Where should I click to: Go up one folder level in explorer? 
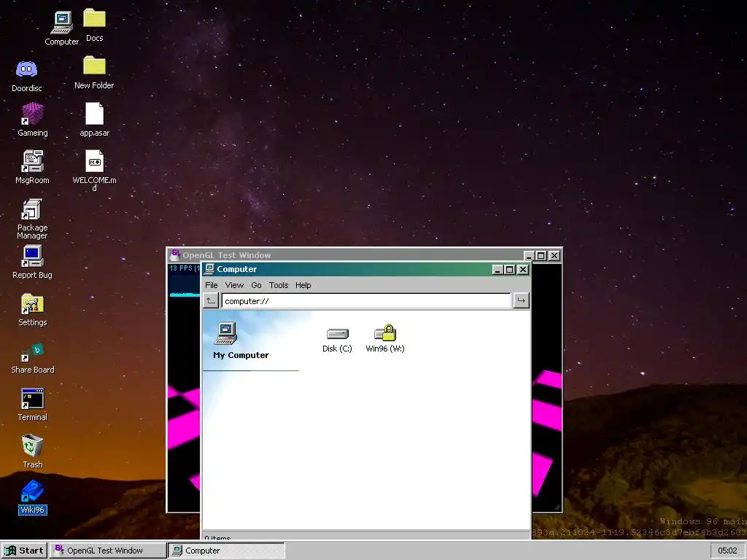pyautogui.click(x=211, y=300)
